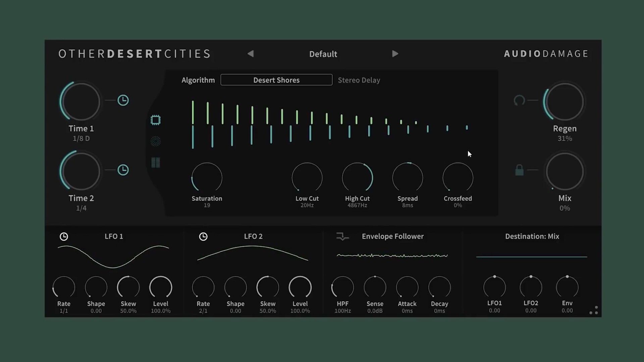This screenshot has width=644, height=362.
Task: Toggle the Mix lock icon
Action: 519,170
